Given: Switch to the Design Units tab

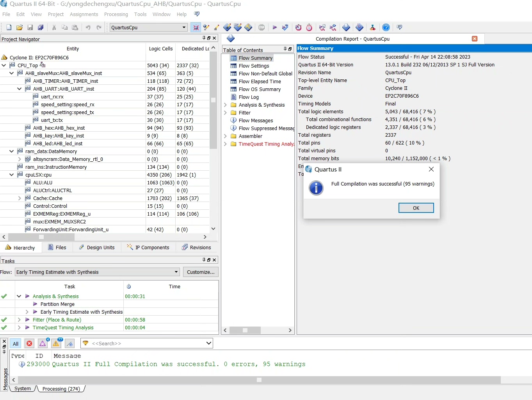Looking at the screenshot, I should pos(96,247).
